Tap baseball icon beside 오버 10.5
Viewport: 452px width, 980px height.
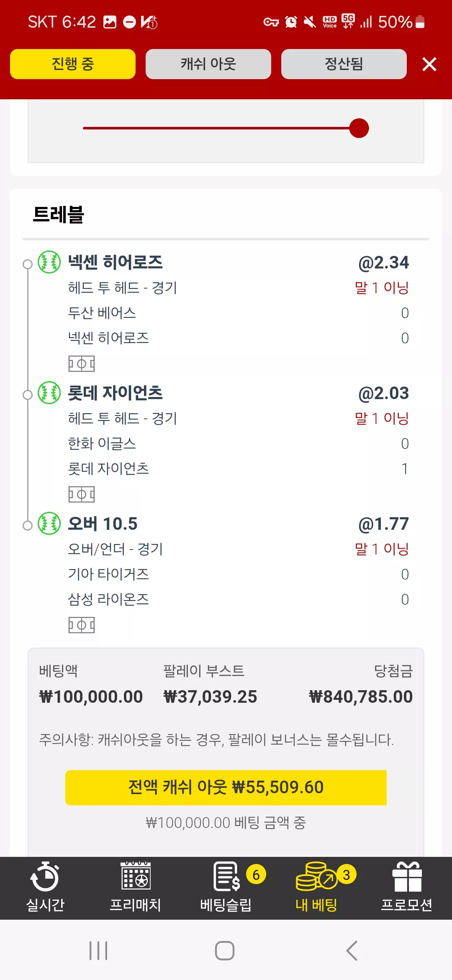[x=49, y=524]
